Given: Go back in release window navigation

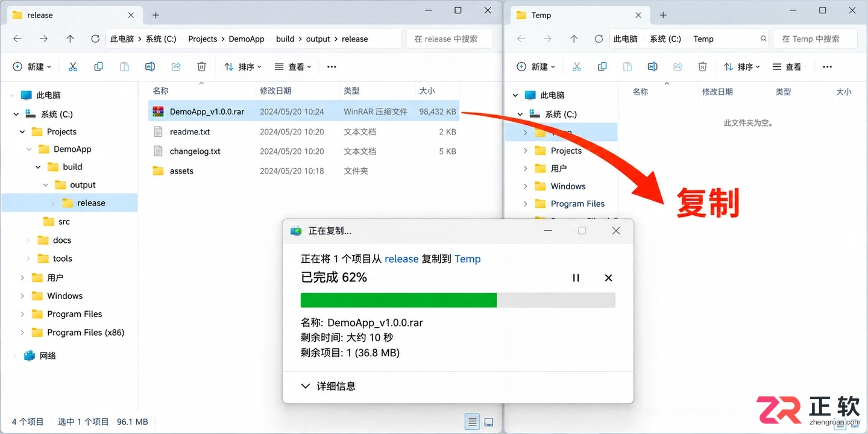Looking at the screenshot, I should (x=17, y=39).
